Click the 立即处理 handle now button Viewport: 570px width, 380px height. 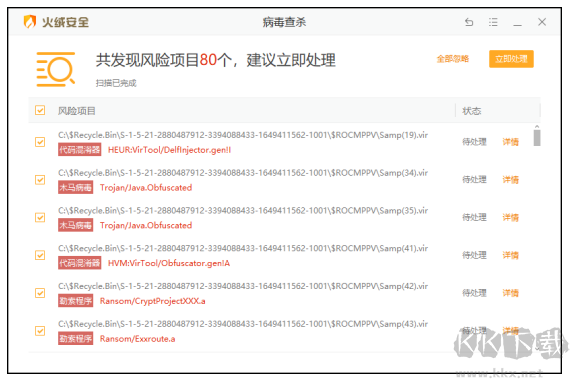pos(511,59)
